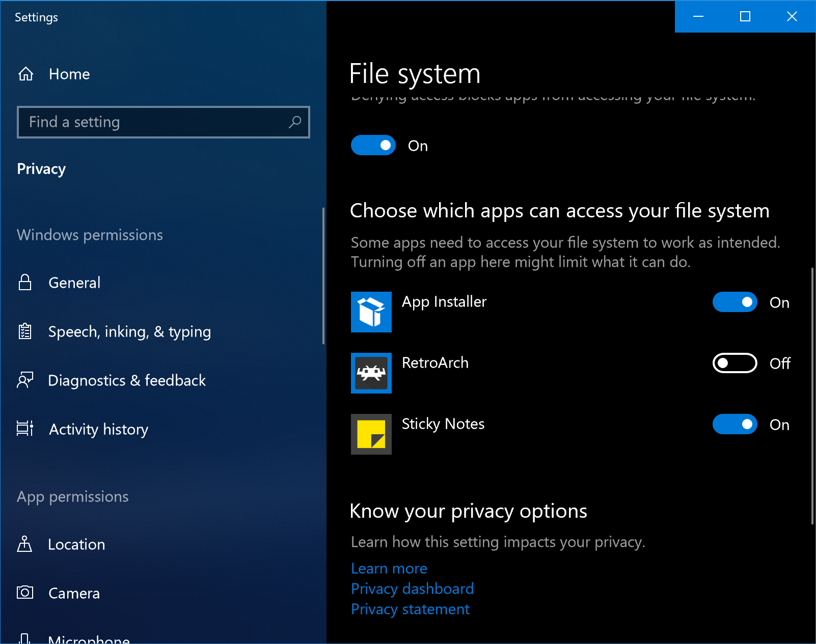
Task: Select the Camera icon under App permissions
Action: tap(25, 593)
